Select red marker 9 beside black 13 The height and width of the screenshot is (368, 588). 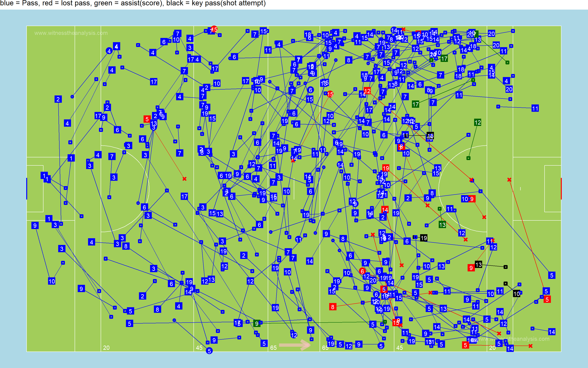(471, 268)
